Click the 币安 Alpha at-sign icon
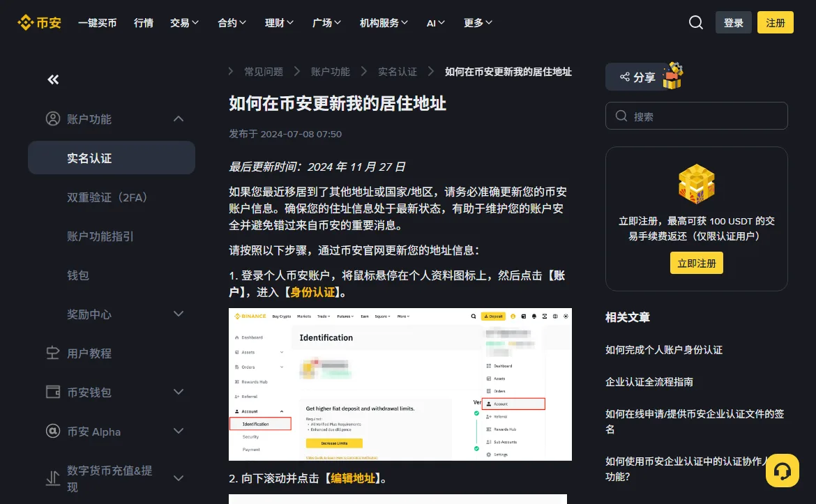 53,432
